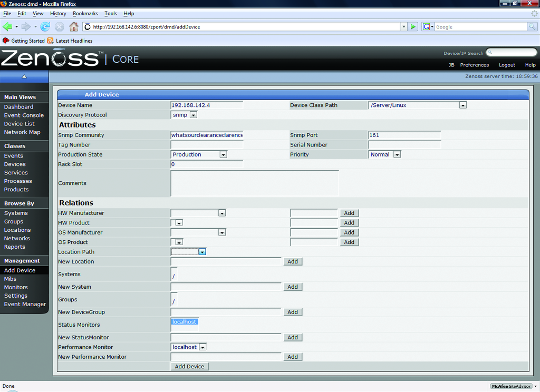The image size is (540, 392).
Task: Click the browser Back arrow icon
Action: (7, 26)
